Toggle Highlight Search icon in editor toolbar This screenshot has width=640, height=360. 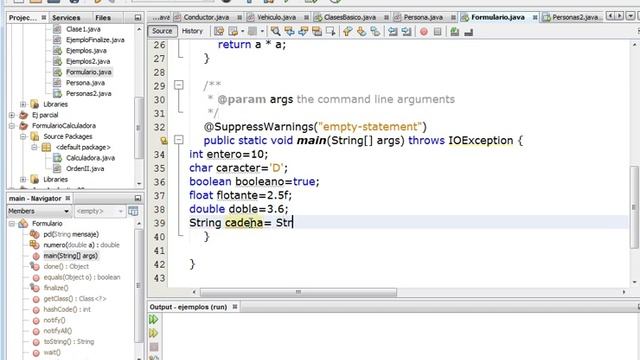click(317, 31)
